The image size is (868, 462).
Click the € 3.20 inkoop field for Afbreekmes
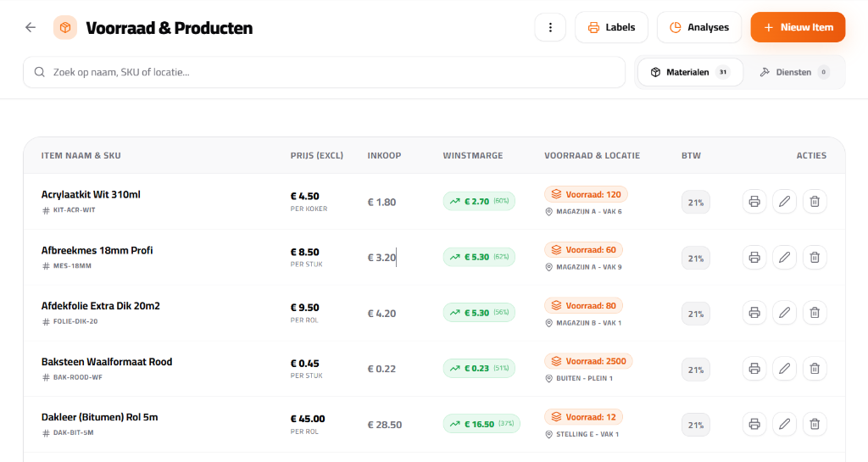point(382,258)
